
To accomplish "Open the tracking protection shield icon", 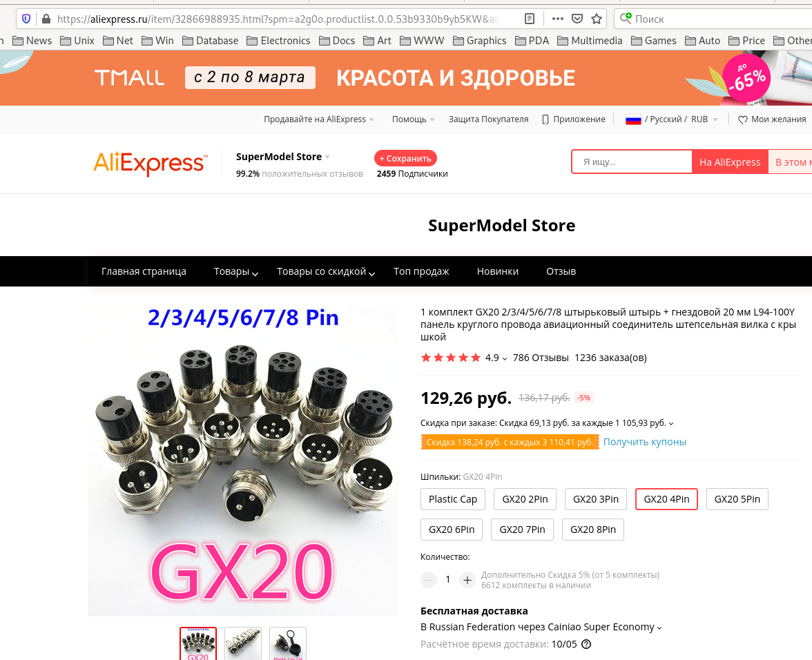I will coord(26,19).
